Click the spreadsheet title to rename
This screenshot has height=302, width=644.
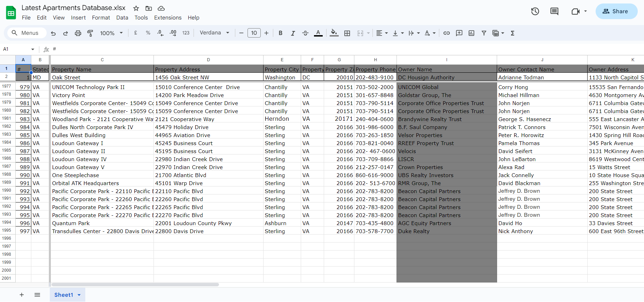point(73,8)
